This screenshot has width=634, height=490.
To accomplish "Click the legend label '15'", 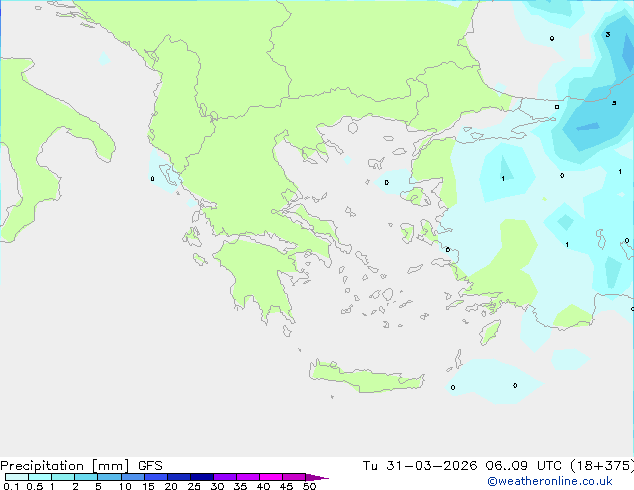I will [148, 486].
